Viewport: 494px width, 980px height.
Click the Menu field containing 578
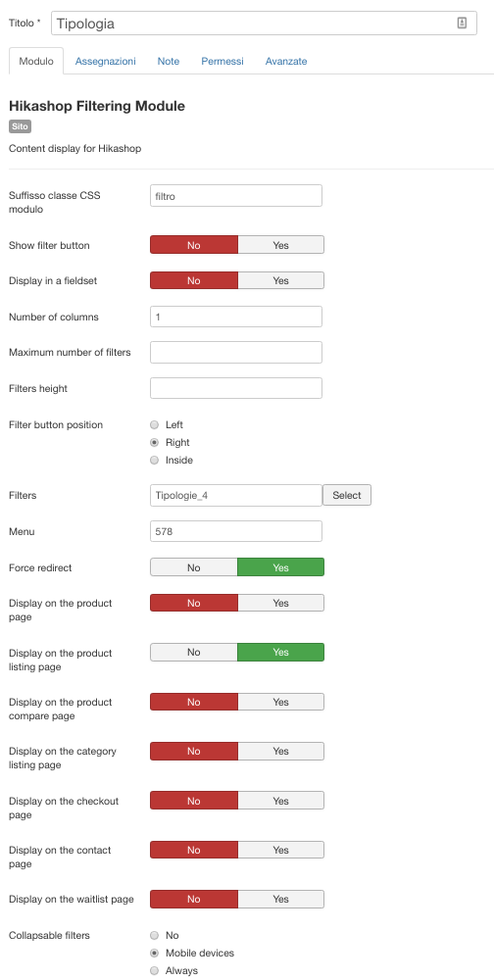(x=236, y=531)
